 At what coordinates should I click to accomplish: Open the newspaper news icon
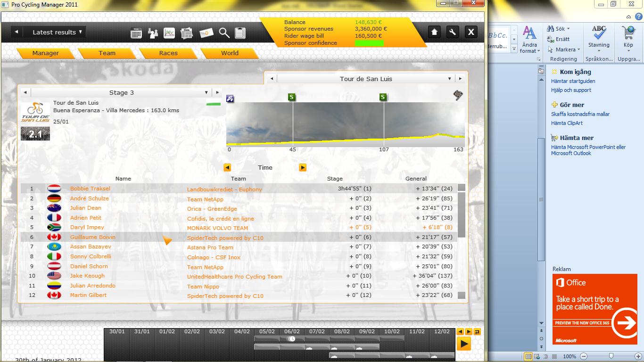pos(187,33)
